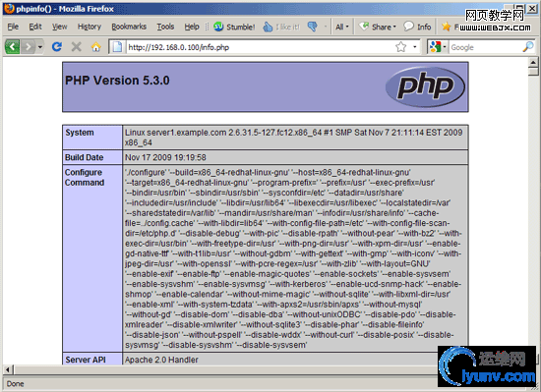
Task: Open the File menu
Action: pyautogui.click(x=13, y=27)
